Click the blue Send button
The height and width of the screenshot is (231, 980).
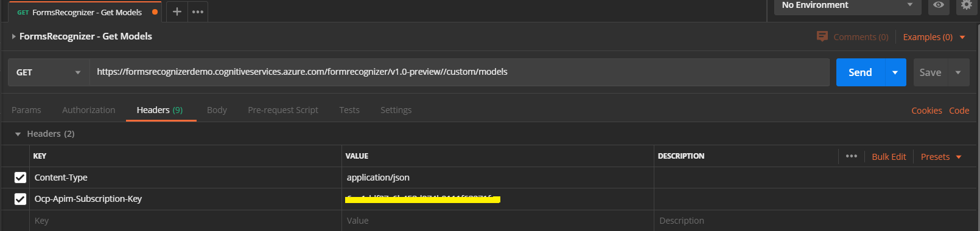pyautogui.click(x=860, y=72)
